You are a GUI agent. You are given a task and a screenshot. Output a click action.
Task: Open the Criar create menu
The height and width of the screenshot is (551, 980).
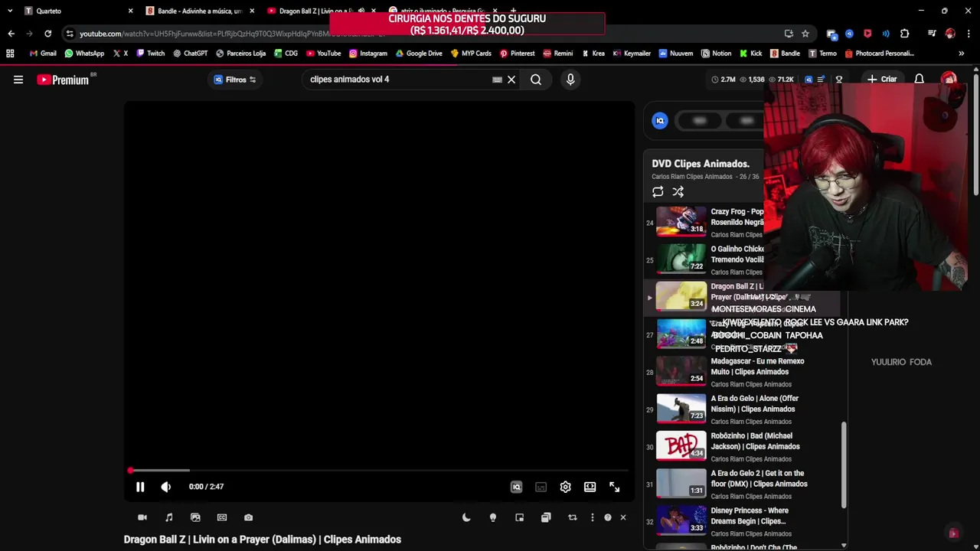pos(881,80)
